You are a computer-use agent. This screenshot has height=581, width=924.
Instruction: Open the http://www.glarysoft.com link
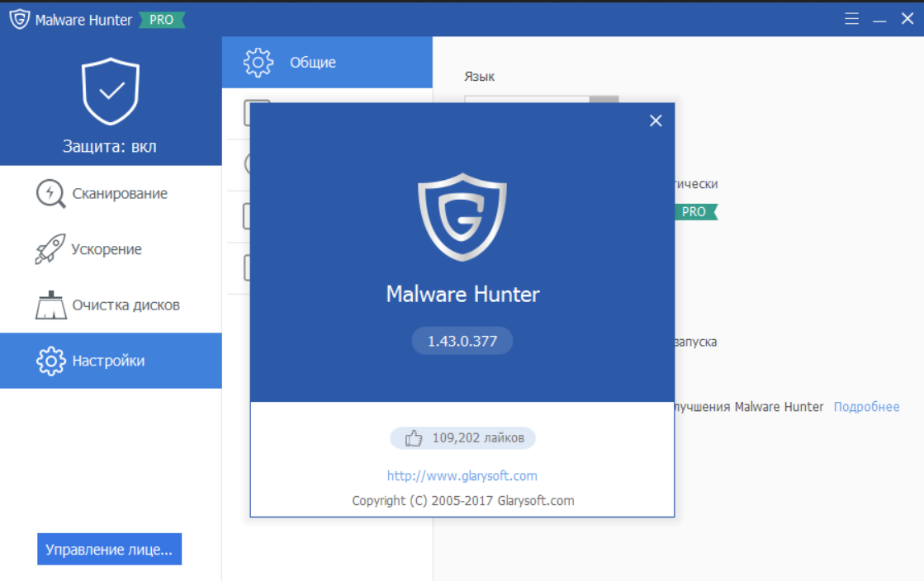462,475
